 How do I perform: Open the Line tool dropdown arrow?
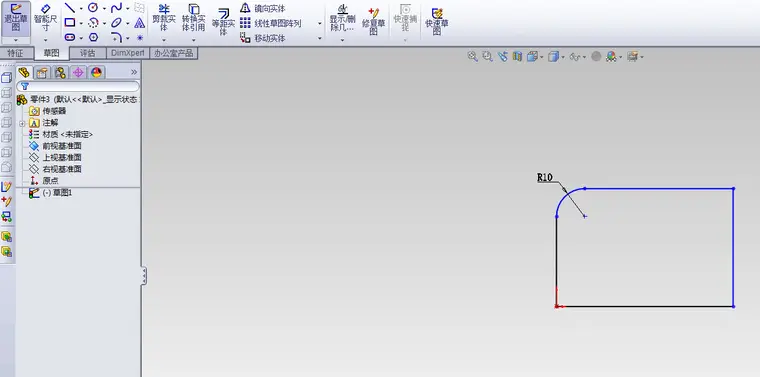(x=81, y=8)
